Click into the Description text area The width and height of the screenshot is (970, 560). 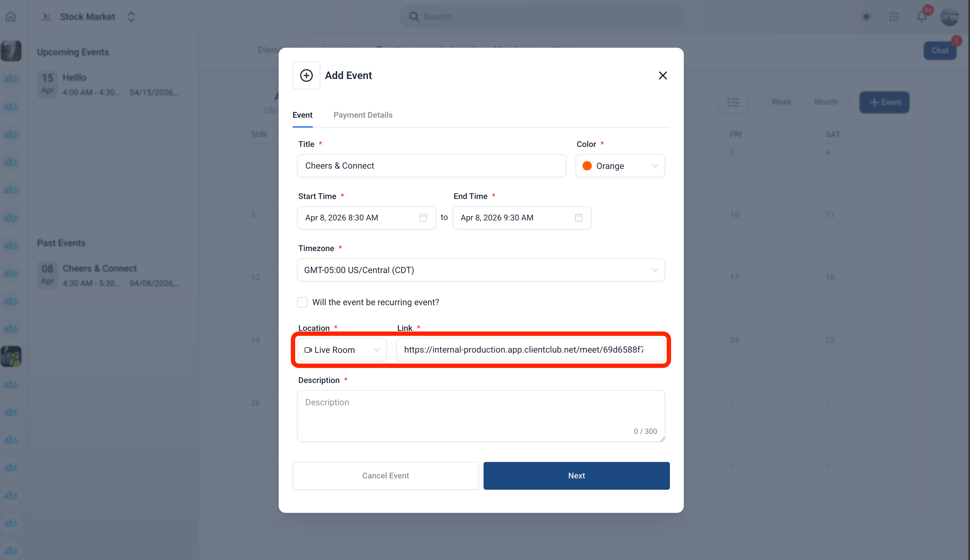point(481,415)
